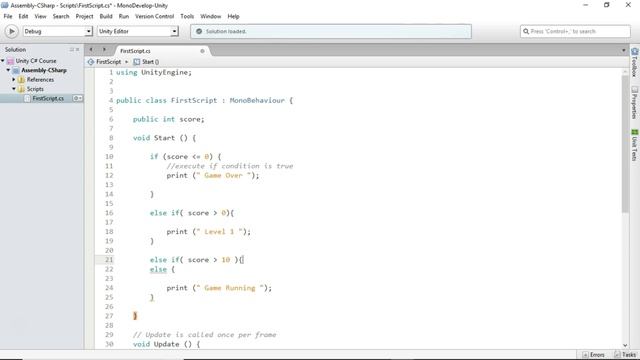Screen dimensions: 640x360
Task: Run the project with the Play button
Action: (11, 31)
